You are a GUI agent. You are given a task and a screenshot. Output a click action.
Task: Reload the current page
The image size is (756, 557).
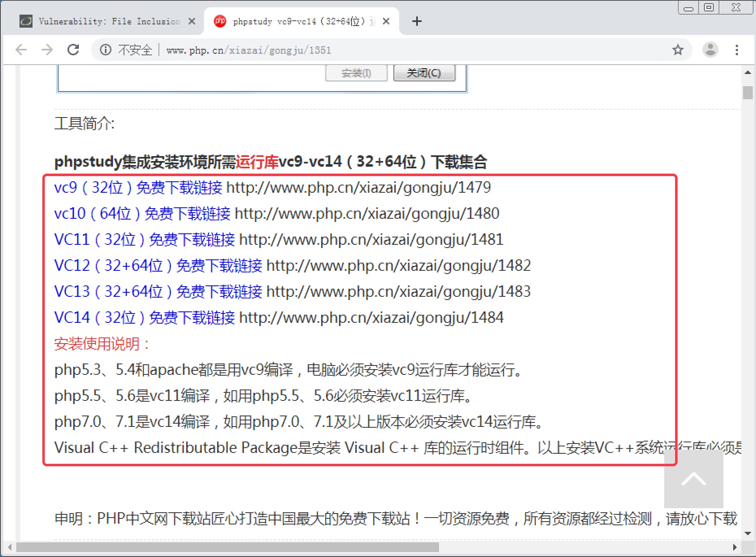click(73, 50)
